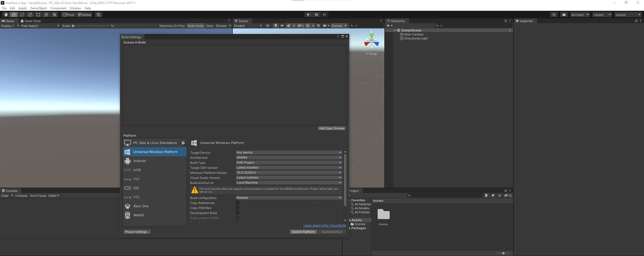Open the custom editor tools
The width and height of the screenshot is (644, 256).
point(54,15)
